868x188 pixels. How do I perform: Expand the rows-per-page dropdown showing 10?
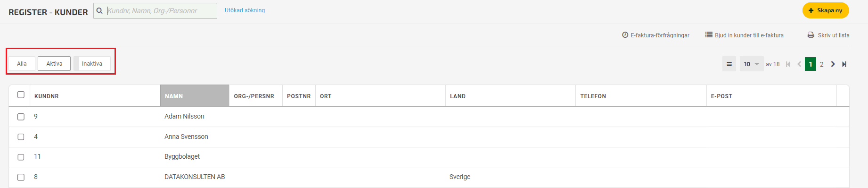[751, 64]
